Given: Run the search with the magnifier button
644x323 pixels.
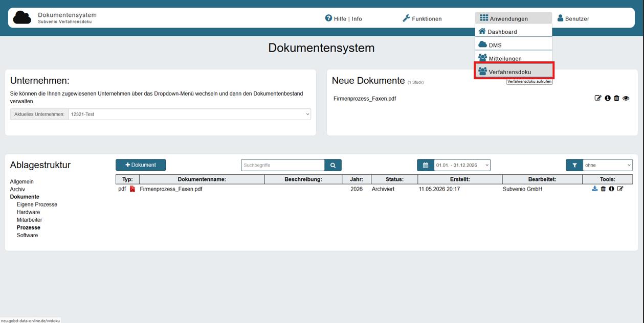Looking at the screenshot, I should 333,165.
